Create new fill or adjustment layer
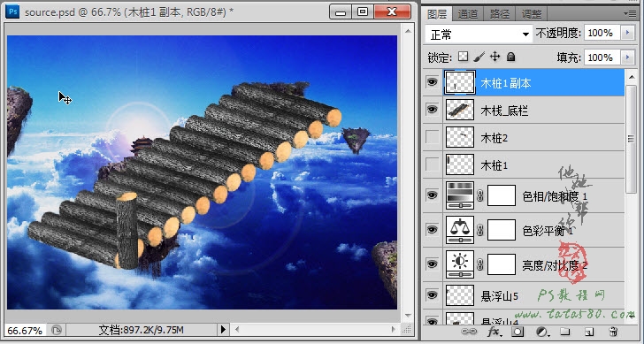The image size is (644, 344). click(x=542, y=332)
